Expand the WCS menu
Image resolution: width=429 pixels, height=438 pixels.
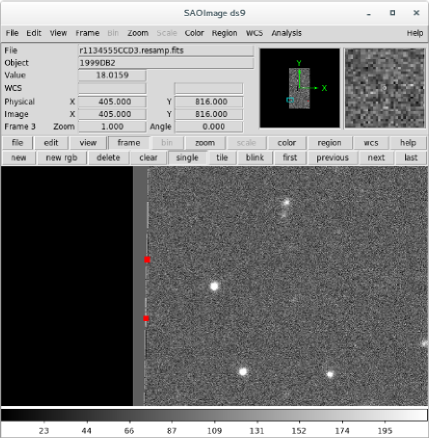click(254, 33)
